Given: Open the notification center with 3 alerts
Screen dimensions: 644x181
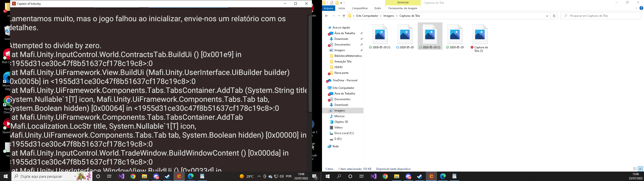Looking at the screenshot, I should point(315,176).
